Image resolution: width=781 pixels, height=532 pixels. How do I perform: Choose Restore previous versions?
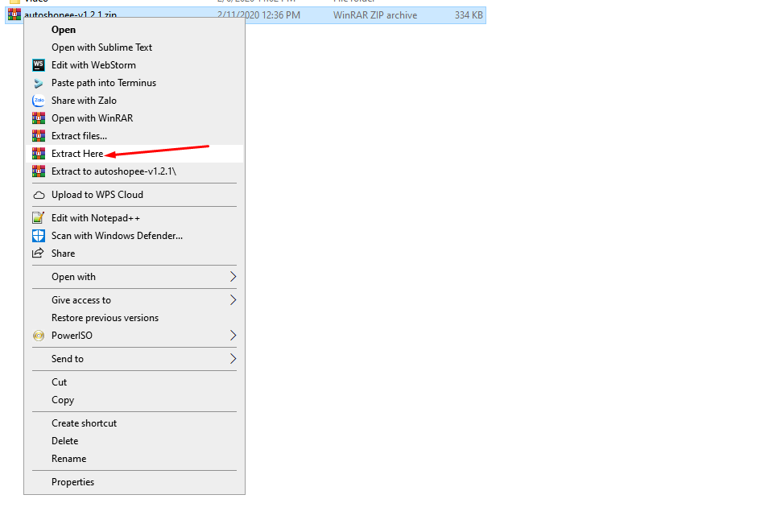pyautogui.click(x=134, y=318)
